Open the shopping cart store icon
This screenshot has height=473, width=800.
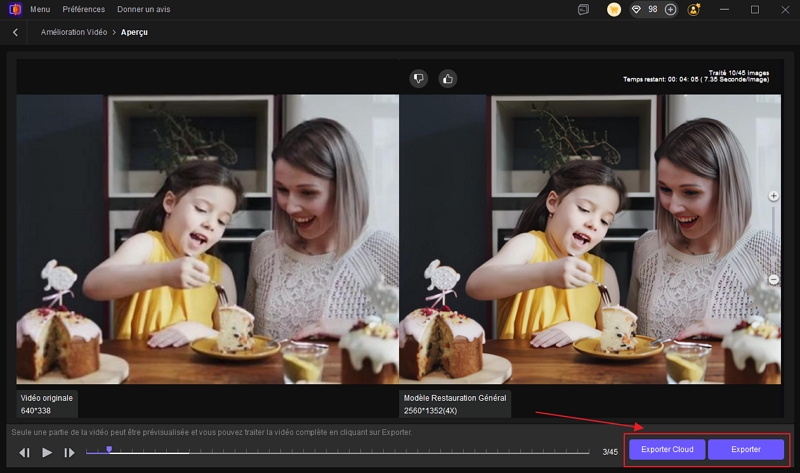coord(613,9)
